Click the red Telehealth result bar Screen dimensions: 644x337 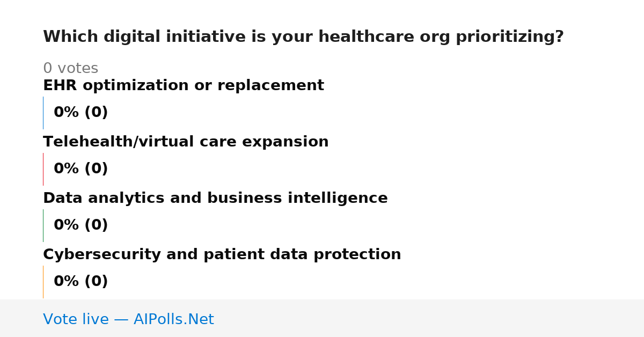point(43,169)
